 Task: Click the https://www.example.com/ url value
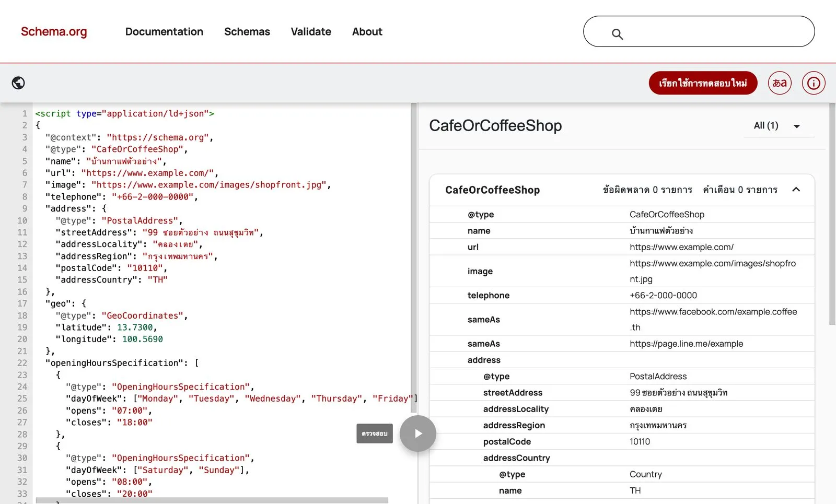(681, 247)
